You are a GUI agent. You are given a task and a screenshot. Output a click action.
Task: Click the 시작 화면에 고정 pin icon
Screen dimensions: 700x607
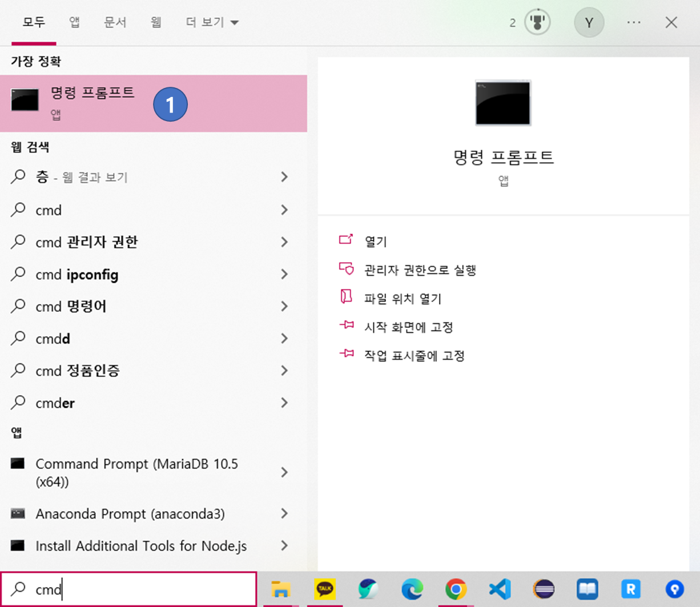click(346, 325)
